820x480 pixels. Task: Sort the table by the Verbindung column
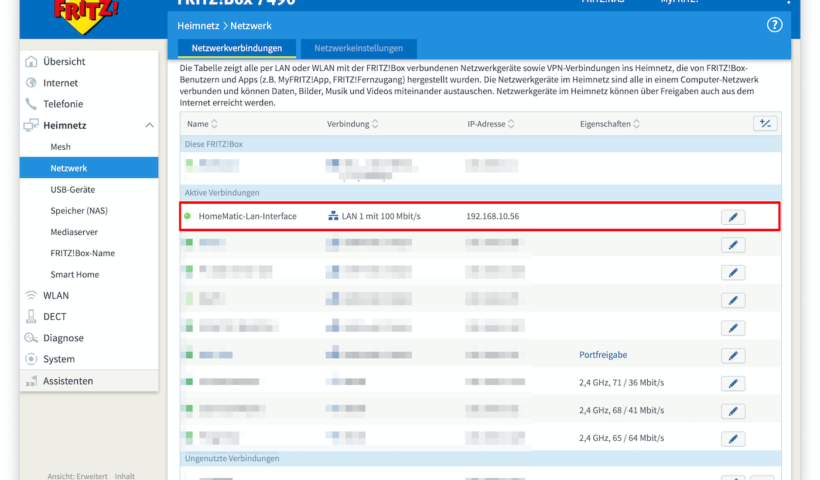point(352,124)
